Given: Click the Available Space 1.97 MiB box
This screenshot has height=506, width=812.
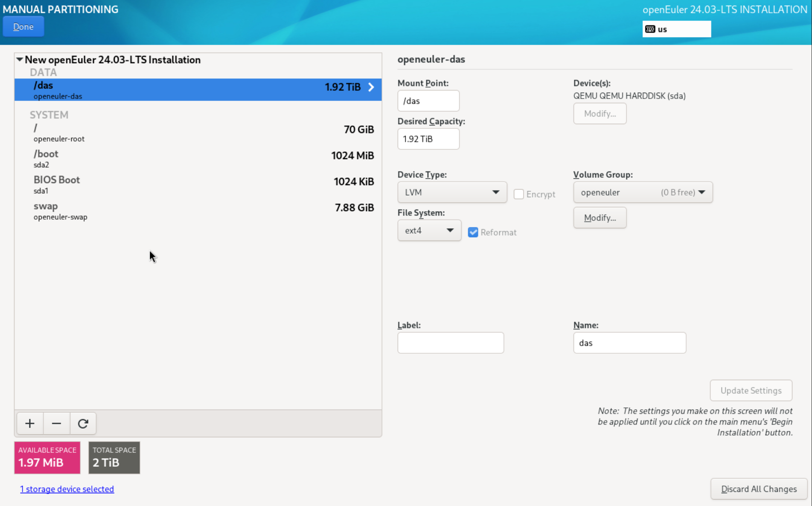Looking at the screenshot, I should pyautogui.click(x=47, y=457).
